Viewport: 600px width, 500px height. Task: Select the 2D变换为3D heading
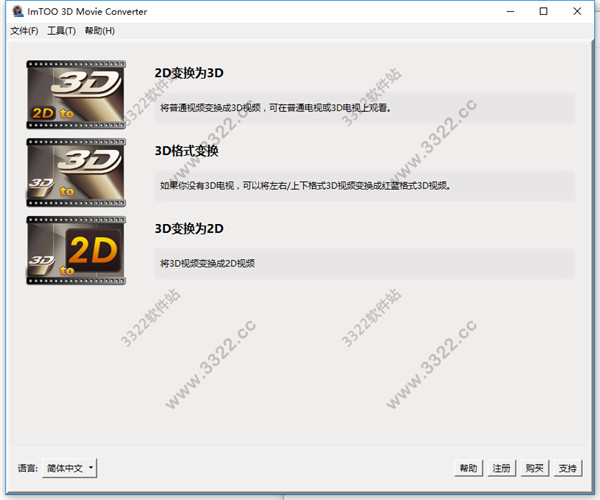[x=189, y=73]
